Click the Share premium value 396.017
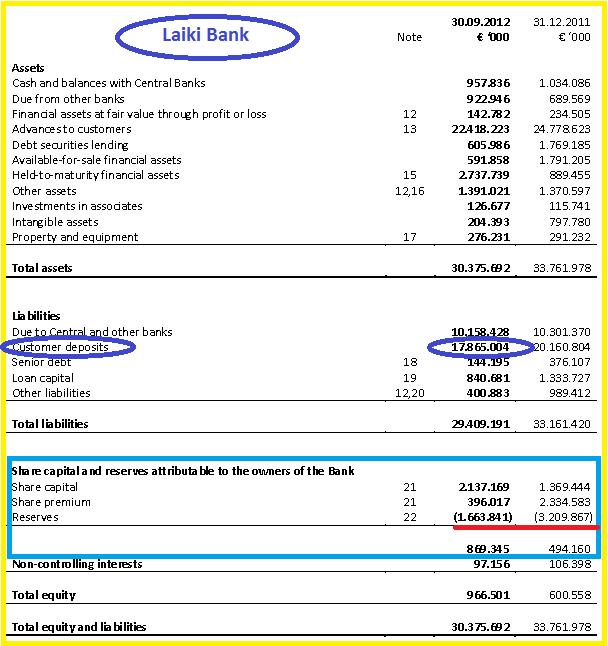Screen dimensions: 608x646 tap(489, 502)
